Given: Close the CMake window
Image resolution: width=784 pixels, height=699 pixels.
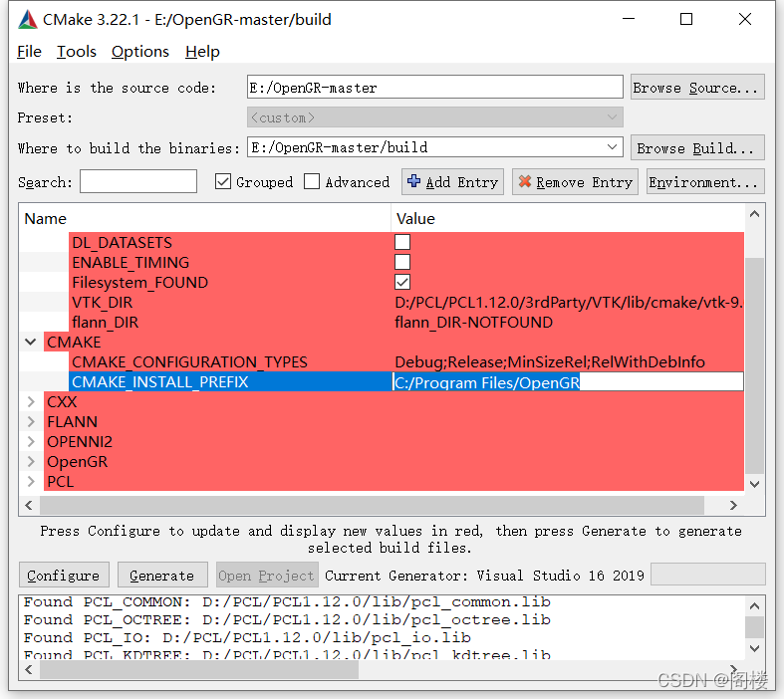Looking at the screenshot, I should (745, 19).
